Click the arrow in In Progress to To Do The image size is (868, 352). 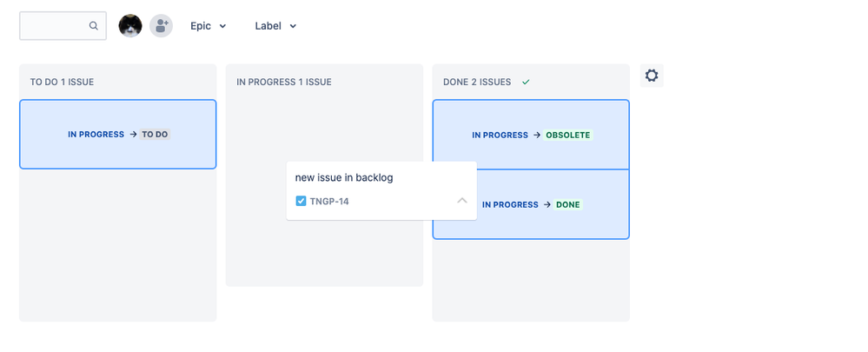click(133, 135)
